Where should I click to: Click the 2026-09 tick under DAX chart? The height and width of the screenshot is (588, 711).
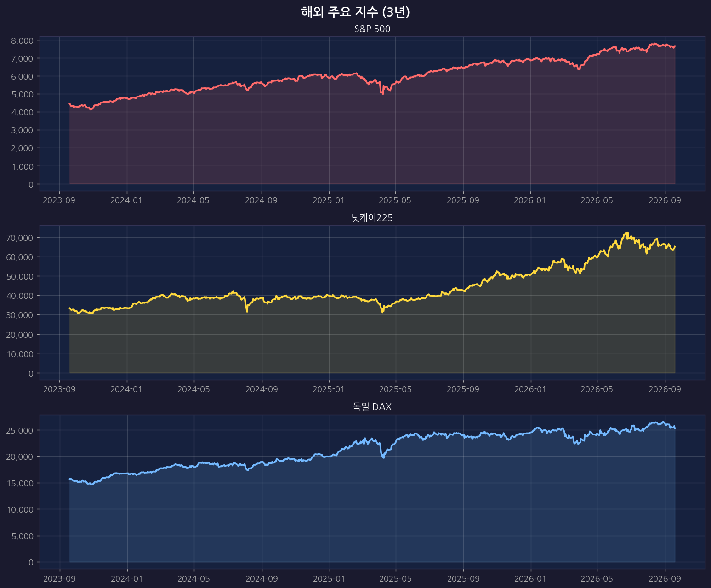[x=665, y=578]
